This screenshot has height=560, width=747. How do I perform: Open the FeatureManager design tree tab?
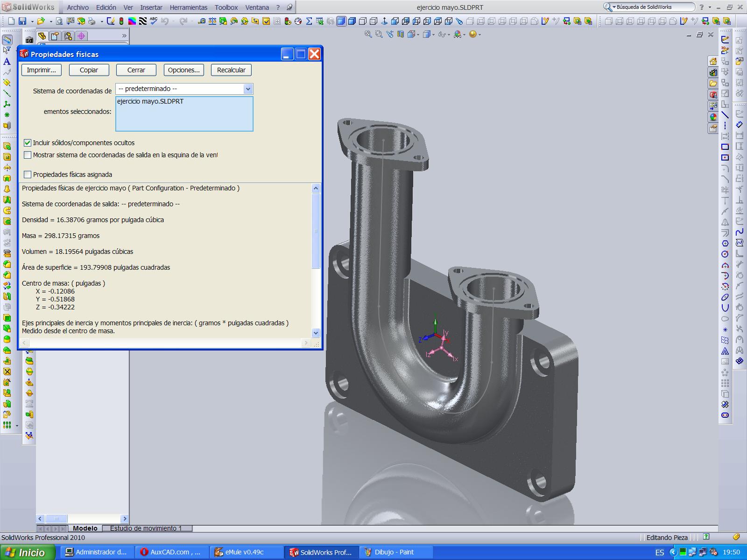point(42,36)
